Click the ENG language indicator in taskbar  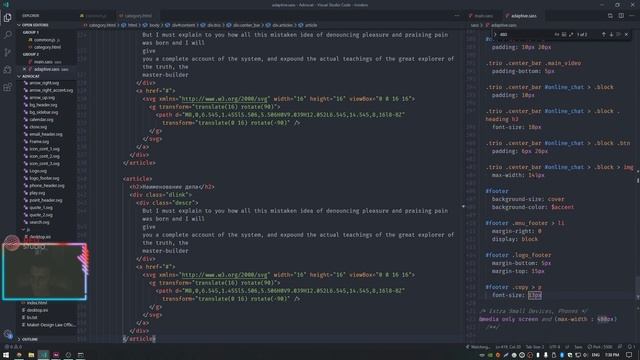[x=596, y=355]
